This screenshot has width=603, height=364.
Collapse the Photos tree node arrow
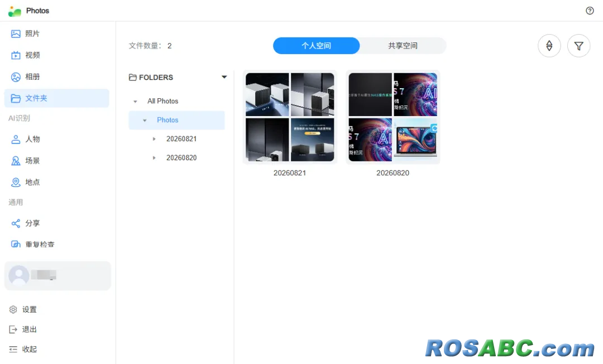tap(145, 120)
